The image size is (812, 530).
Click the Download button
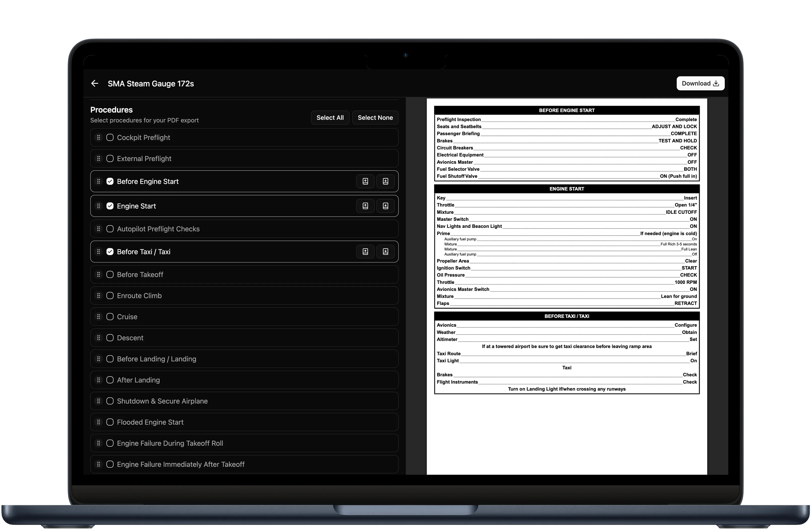point(700,83)
